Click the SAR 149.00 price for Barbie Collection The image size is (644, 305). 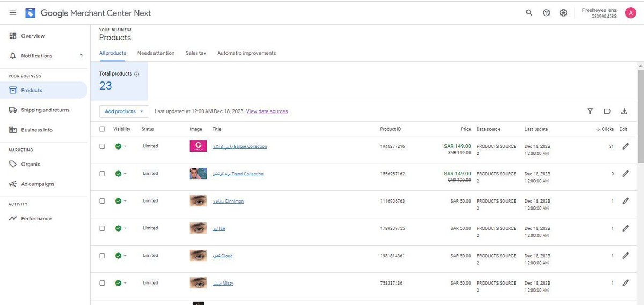457,145
